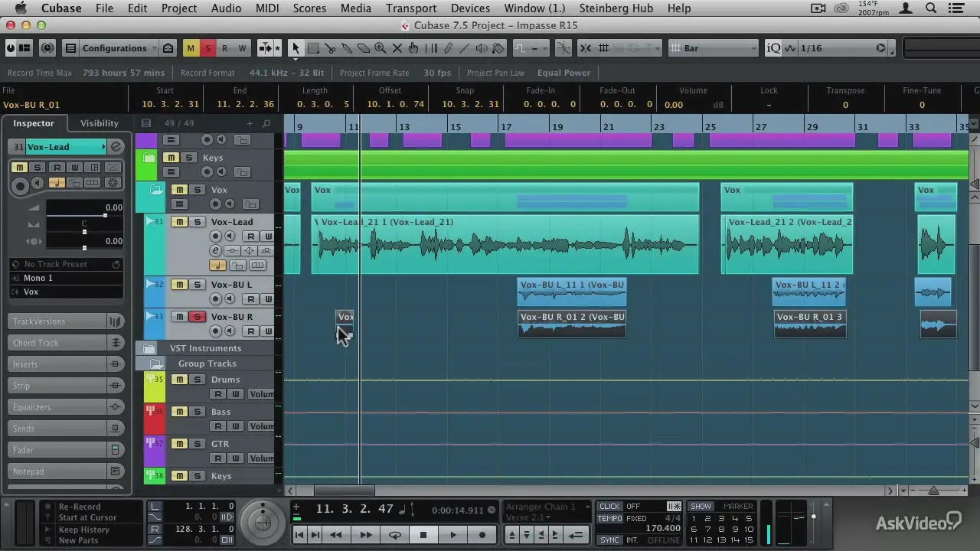Select the Erase tool

364,48
